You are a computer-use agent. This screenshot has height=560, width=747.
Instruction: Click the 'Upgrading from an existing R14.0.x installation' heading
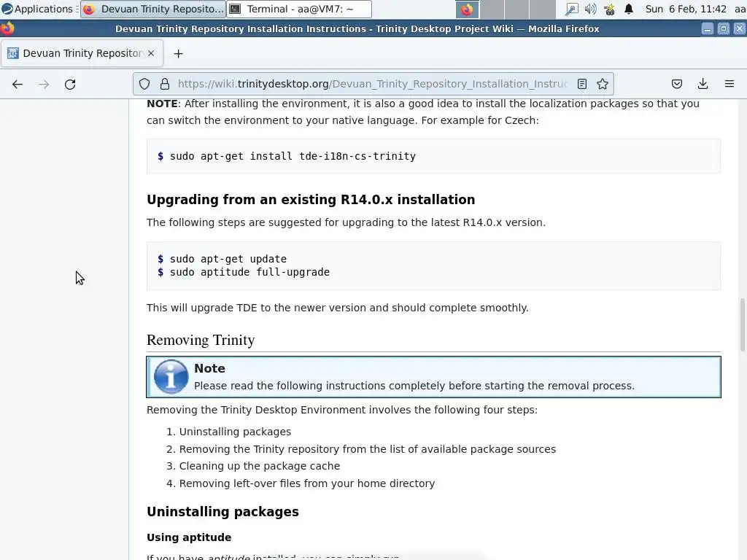click(311, 200)
